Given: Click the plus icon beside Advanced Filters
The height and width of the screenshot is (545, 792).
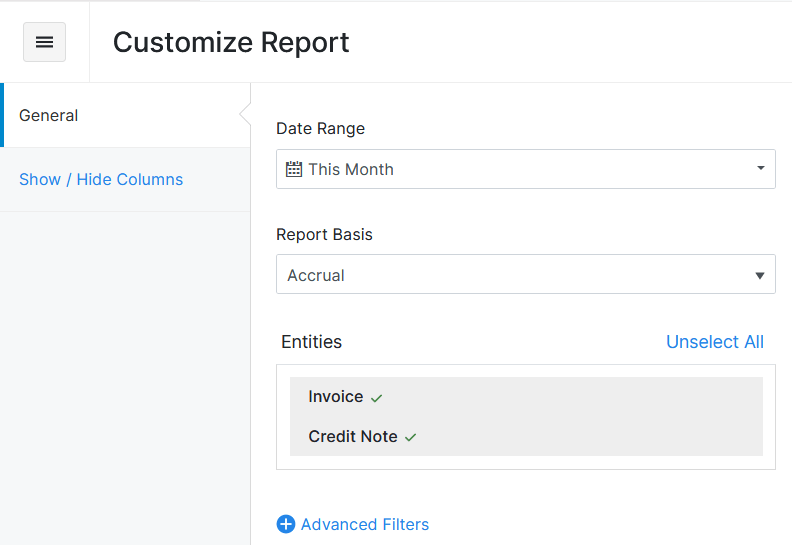Looking at the screenshot, I should (x=286, y=524).
